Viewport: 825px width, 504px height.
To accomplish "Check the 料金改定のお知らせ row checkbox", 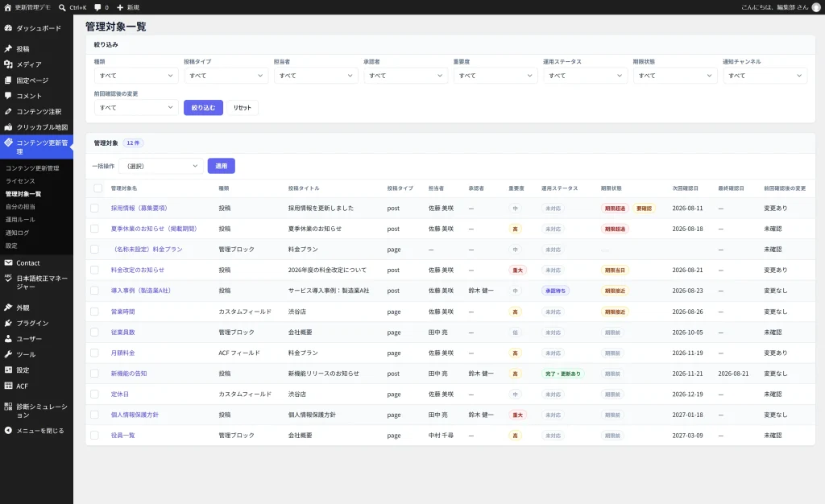I will tap(95, 270).
